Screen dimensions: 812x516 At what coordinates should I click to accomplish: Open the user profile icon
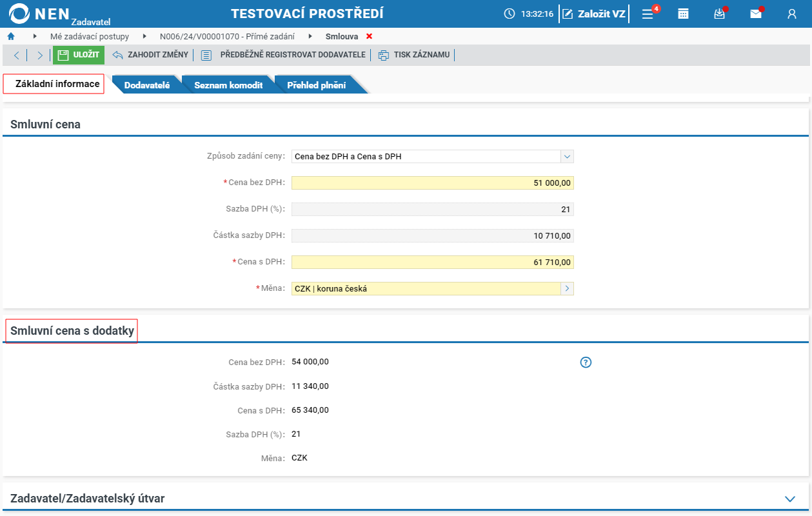click(x=792, y=14)
